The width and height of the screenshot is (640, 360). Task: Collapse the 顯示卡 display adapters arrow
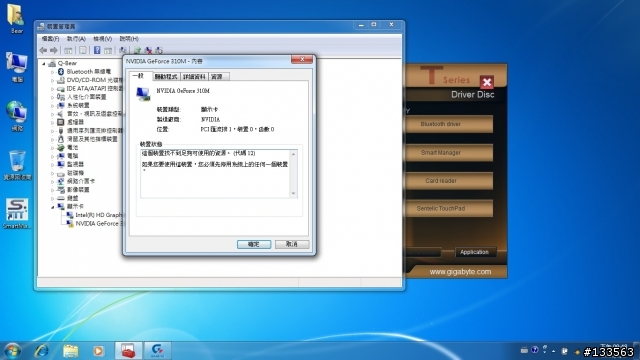(x=52, y=207)
